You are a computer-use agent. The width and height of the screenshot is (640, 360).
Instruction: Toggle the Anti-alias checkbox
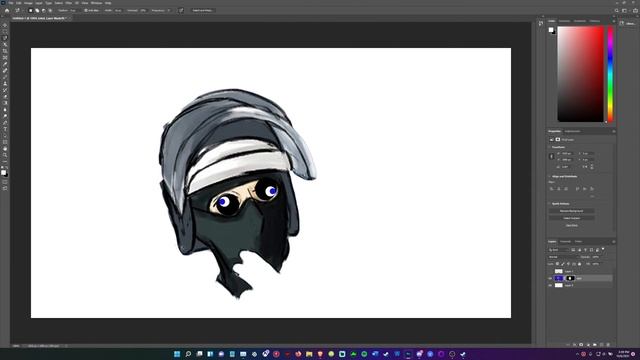tap(86, 10)
